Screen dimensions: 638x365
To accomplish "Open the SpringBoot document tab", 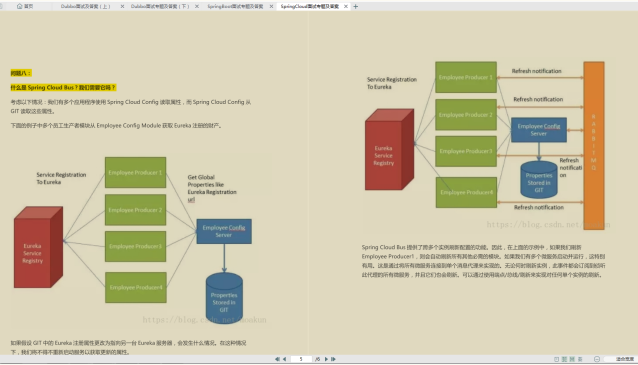I will (235, 7).
